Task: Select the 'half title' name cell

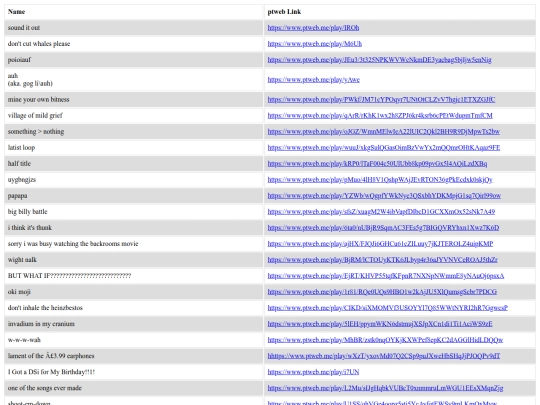Action: point(134,164)
